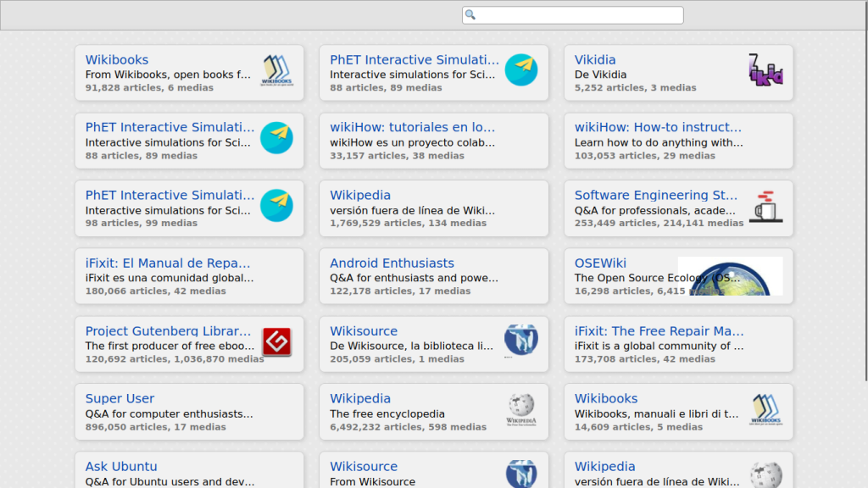Click the vertical scrollbar of the page

click(x=866, y=191)
